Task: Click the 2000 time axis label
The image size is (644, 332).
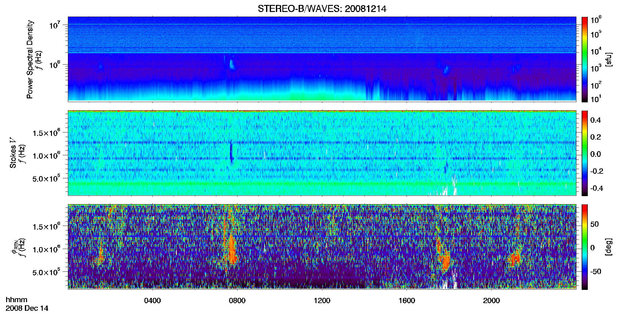Action: point(491,301)
